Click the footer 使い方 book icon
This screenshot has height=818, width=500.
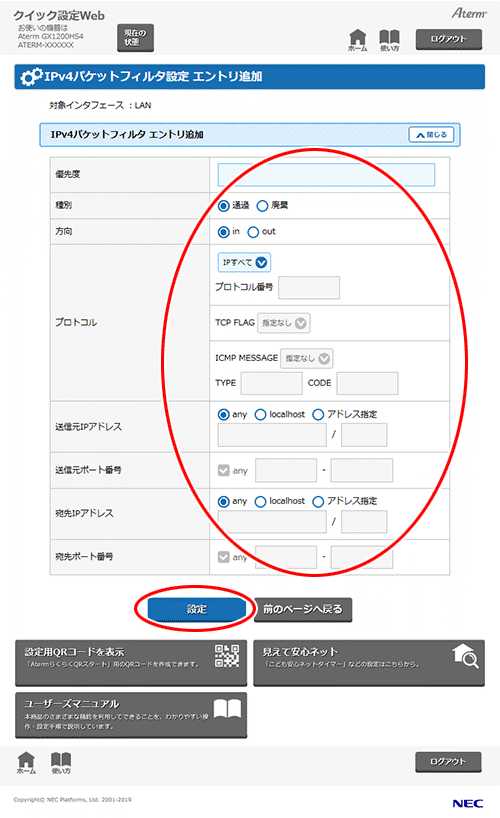click(61, 762)
